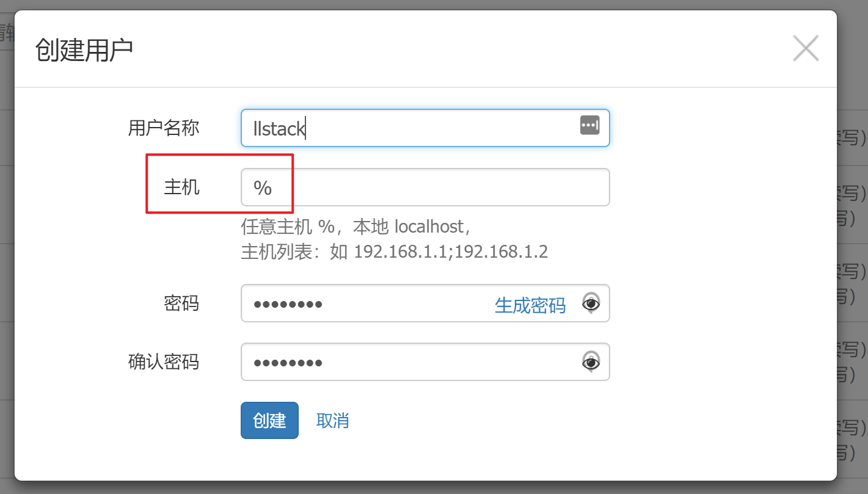Click the 取消 link
The width and height of the screenshot is (868, 494).
point(332,420)
